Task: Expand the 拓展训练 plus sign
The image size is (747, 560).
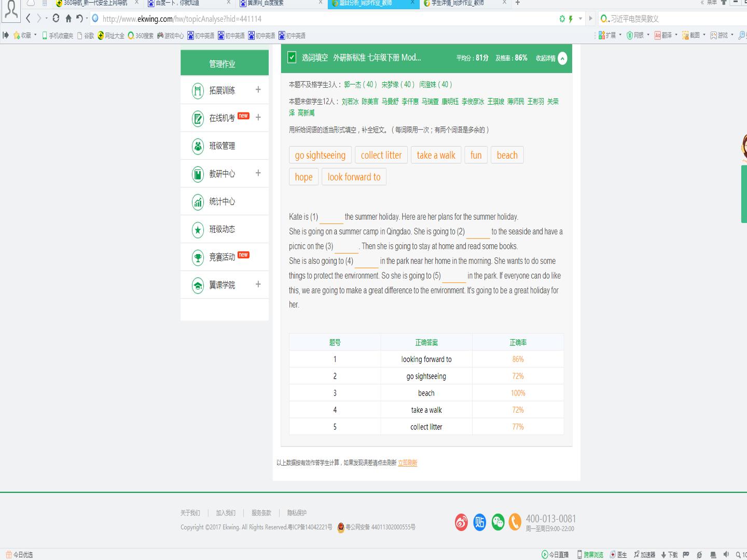Action: 258,90
